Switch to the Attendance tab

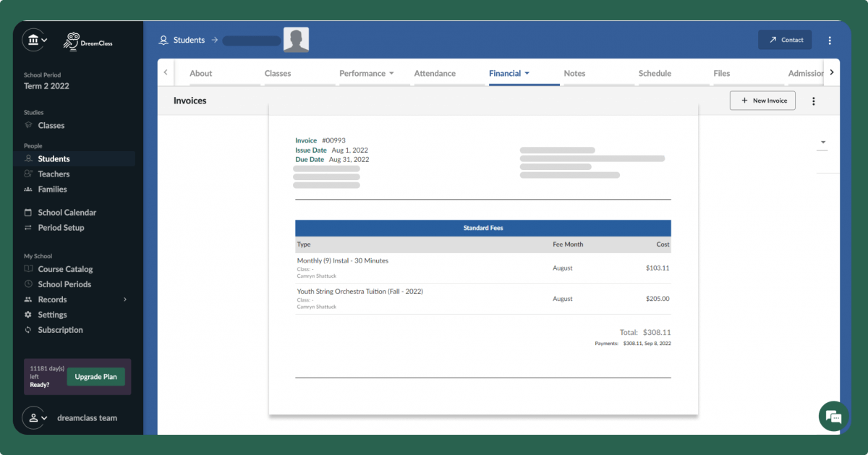pyautogui.click(x=434, y=73)
